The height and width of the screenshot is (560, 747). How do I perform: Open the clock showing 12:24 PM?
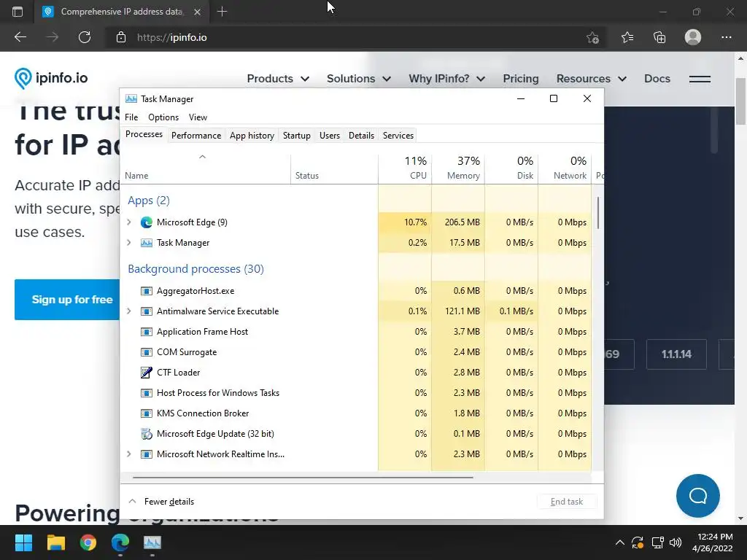click(x=713, y=542)
